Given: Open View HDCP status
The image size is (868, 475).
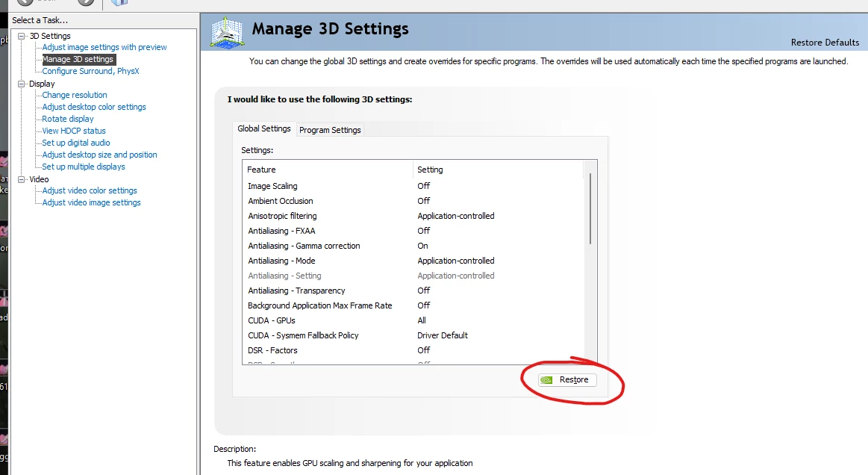Looking at the screenshot, I should pyautogui.click(x=74, y=131).
